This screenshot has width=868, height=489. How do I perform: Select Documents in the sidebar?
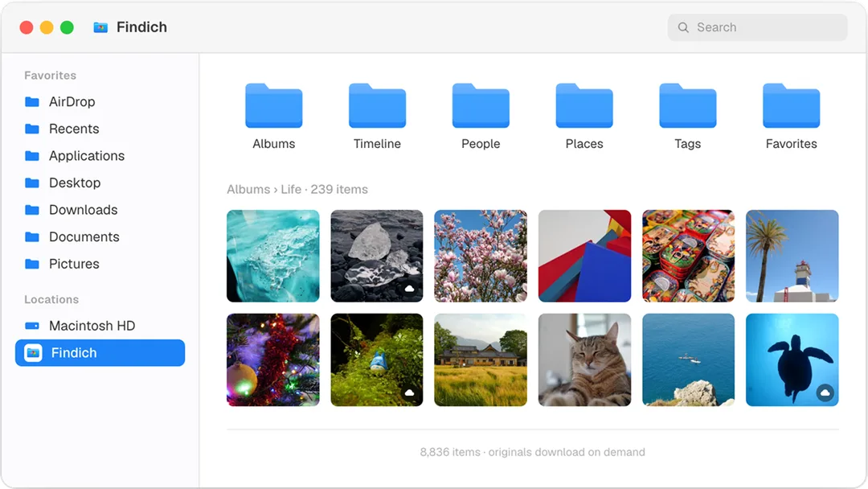coord(100,237)
